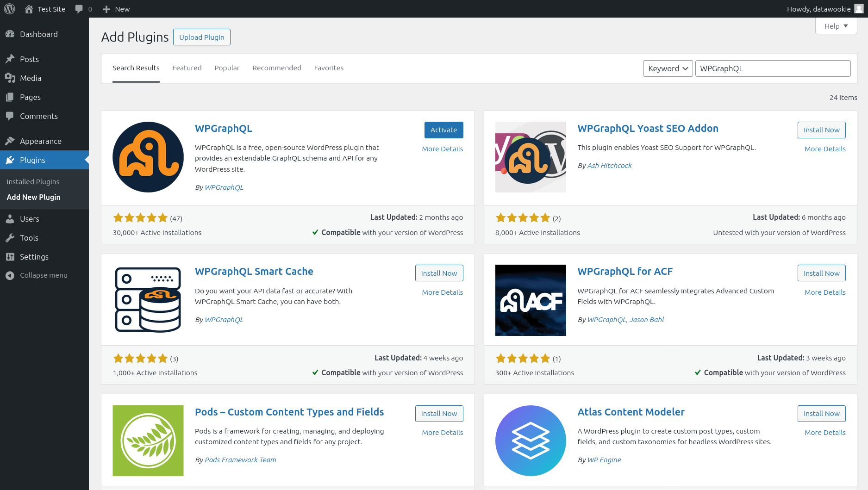Open the Keyword search filter dropdown
The image size is (868, 490).
[668, 68]
